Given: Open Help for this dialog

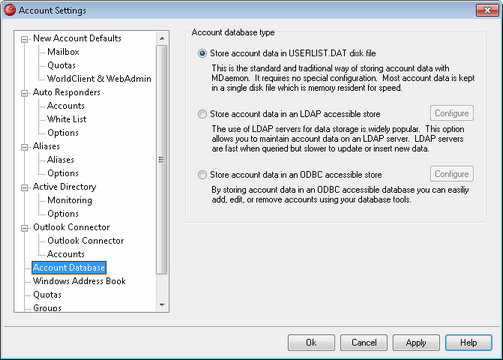Looking at the screenshot, I should click(x=468, y=343).
